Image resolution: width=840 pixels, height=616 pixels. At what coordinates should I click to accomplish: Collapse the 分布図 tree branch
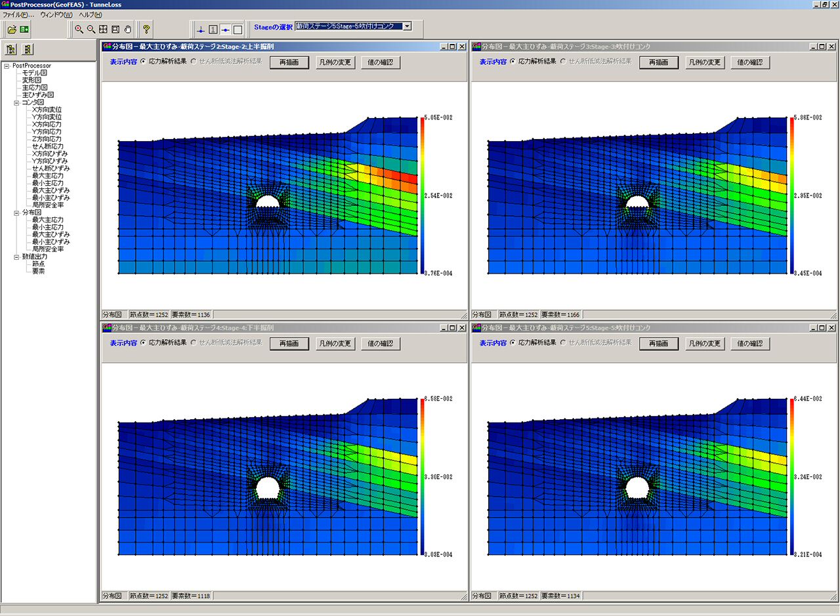(x=16, y=213)
